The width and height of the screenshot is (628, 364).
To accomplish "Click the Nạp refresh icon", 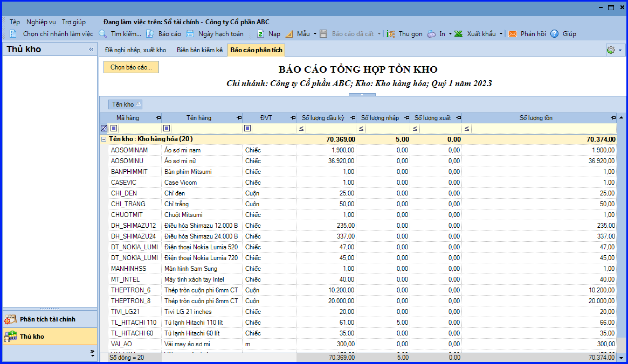I will click(x=260, y=34).
